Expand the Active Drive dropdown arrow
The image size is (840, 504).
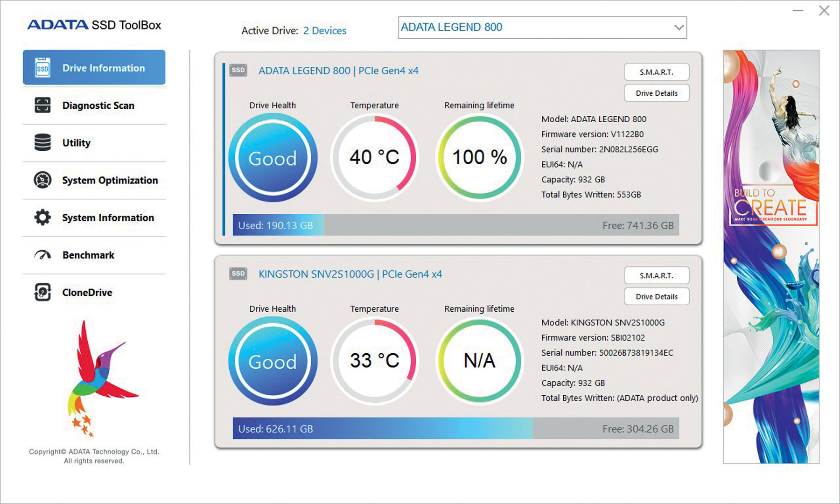click(679, 28)
